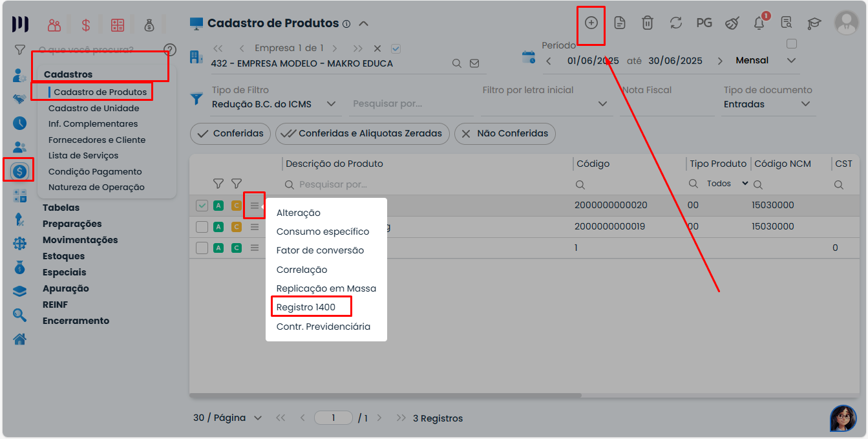The height and width of the screenshot is (439, 868).
Task: Open the Tipo de documento Entradas dropdown
Action: [768, 104]
